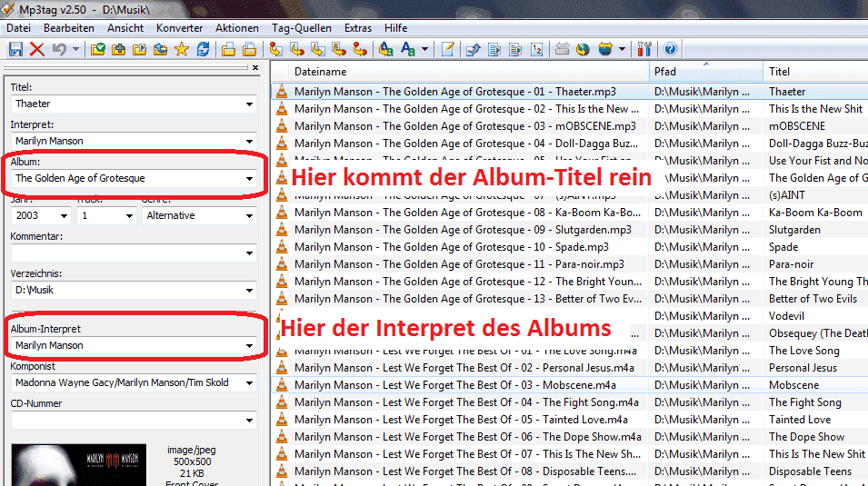Click the Undo arrow icon
Viewport: 868px width, 486px height.
59,49
